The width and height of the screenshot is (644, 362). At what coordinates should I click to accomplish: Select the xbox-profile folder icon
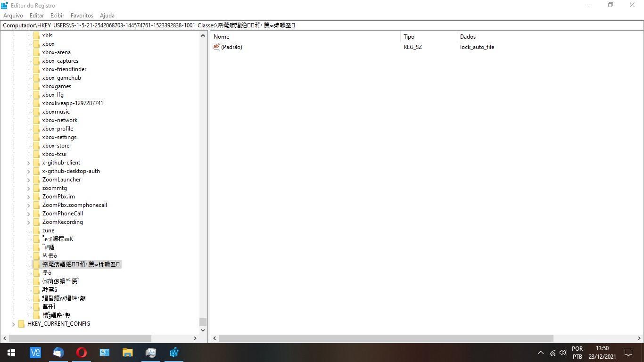coord(36,129)
